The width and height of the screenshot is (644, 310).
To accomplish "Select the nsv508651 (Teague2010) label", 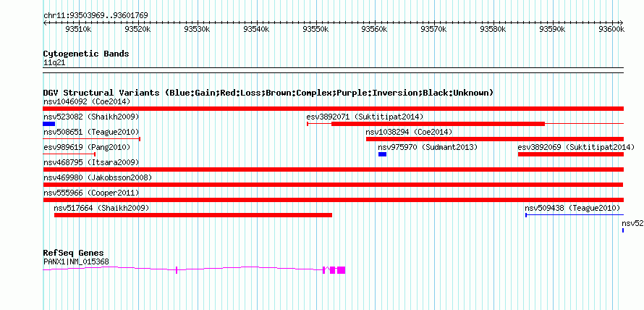I will click(x=91, y=132).
